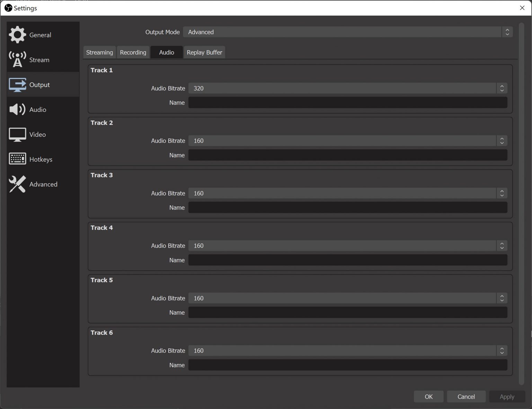The height and width of the screenshot is (409, 532).
Task: Click Track 6 bitrate stepper arrows
Action: click(501, 350)
